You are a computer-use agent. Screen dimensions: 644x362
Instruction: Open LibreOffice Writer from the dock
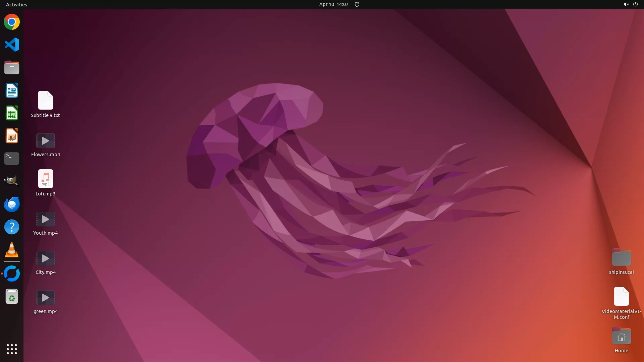click(12, 90)
